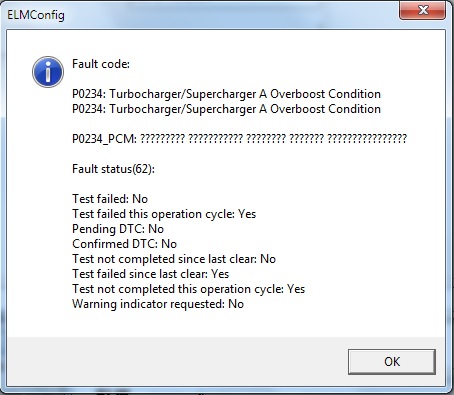Screen dimensions: 454x395
Task: Click the question-mark string after P0234_PCM
Action: (273, 138)
